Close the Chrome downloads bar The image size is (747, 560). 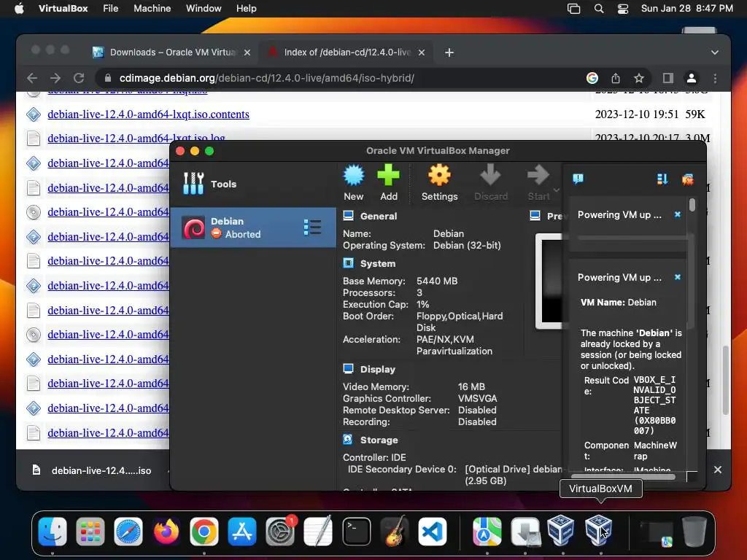click(x=718, y=470)
